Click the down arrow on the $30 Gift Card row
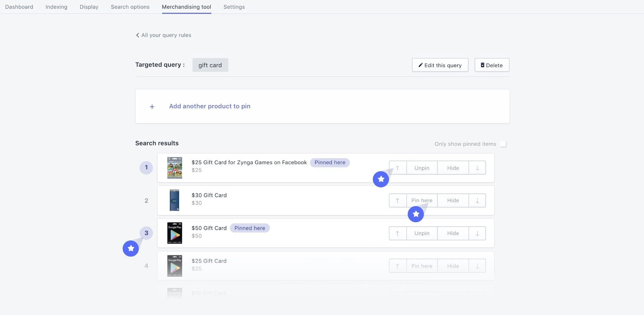The width and height of the screenshot is (644, 315). 477,200
